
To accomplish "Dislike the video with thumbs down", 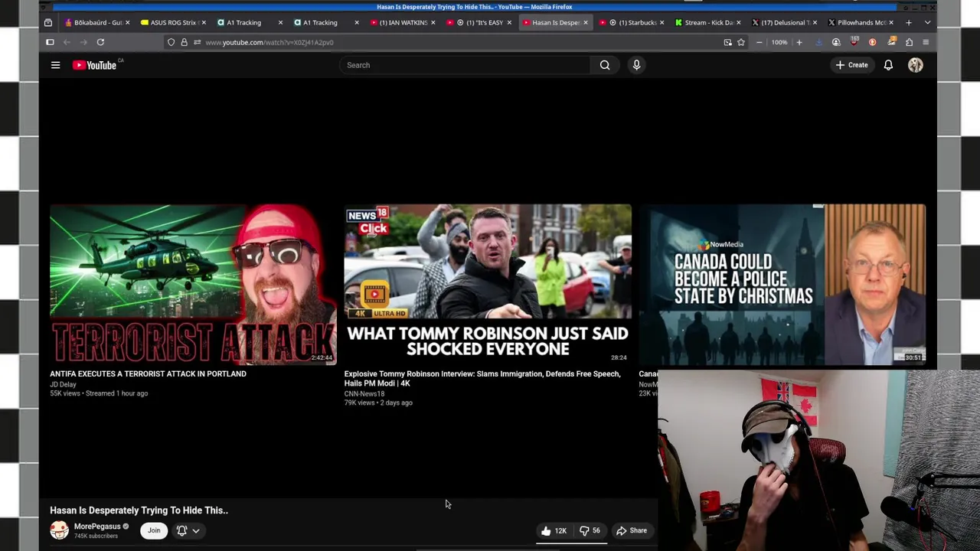I will [590, 530].
